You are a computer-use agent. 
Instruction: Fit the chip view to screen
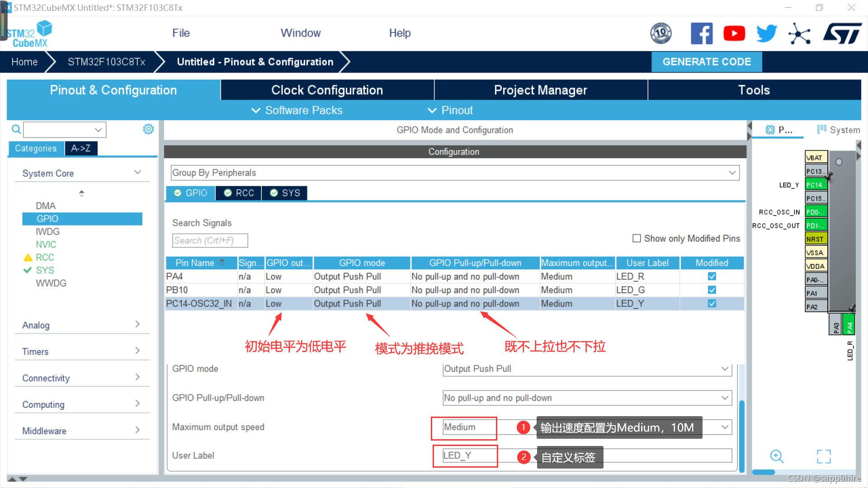824,456
